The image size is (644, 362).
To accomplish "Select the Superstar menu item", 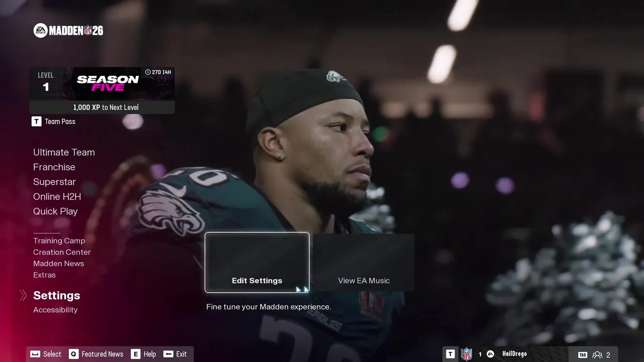I will 54,182.
